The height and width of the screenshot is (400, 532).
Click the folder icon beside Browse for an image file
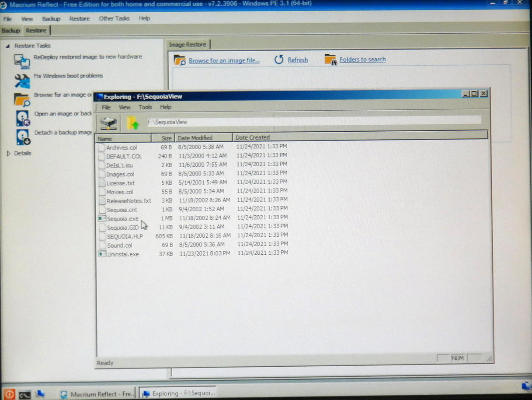click(180, 60)
